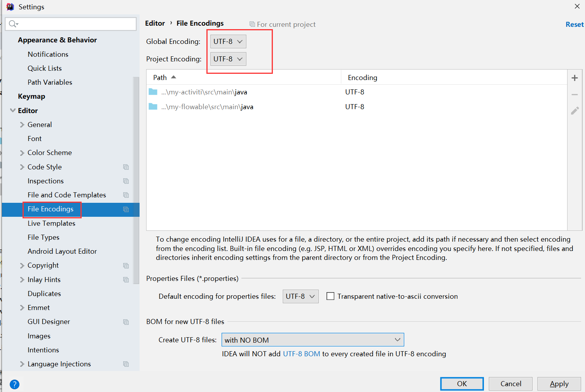Click the Path column sort arrow
This screenshot has height=392, width=585.
pyautogui.click(x=174, y=77)
